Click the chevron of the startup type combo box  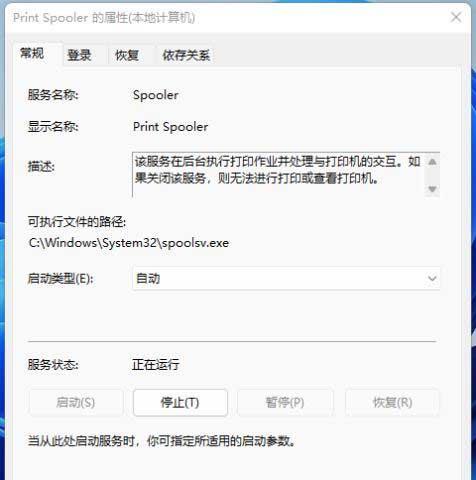(432, 278)
